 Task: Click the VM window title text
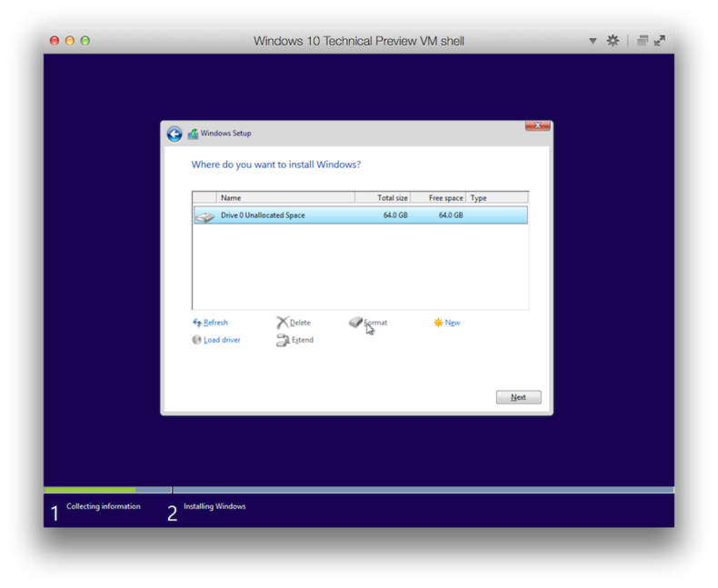[x=359, y=41]
